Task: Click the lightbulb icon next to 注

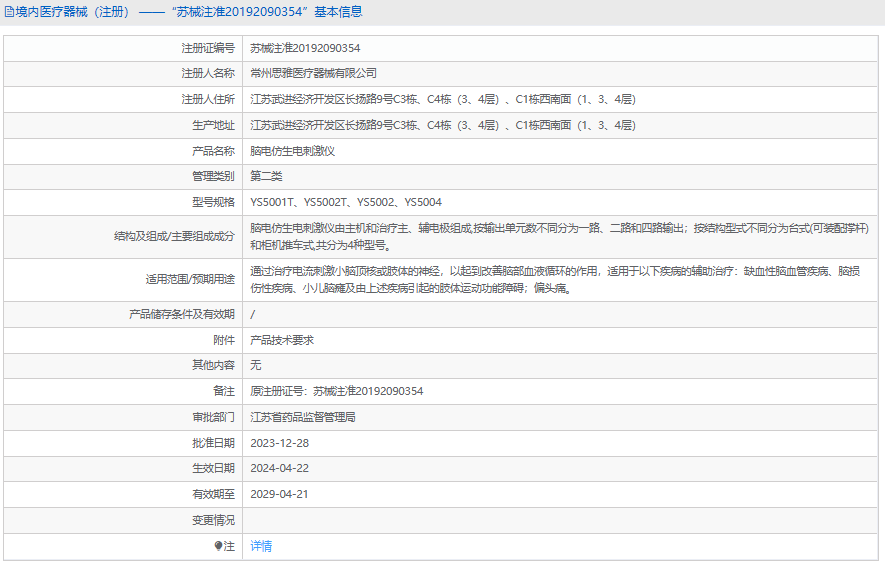Action: tap(218, 546)
